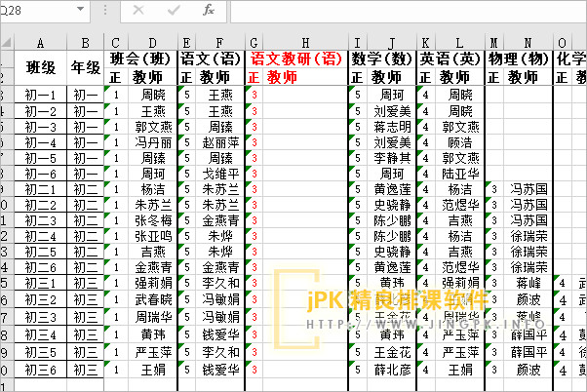This screenshot has width=587, height=392.
Task: Select teacher cell 薛北彦 in 初三6 row
Action: [x=392, y=370]
